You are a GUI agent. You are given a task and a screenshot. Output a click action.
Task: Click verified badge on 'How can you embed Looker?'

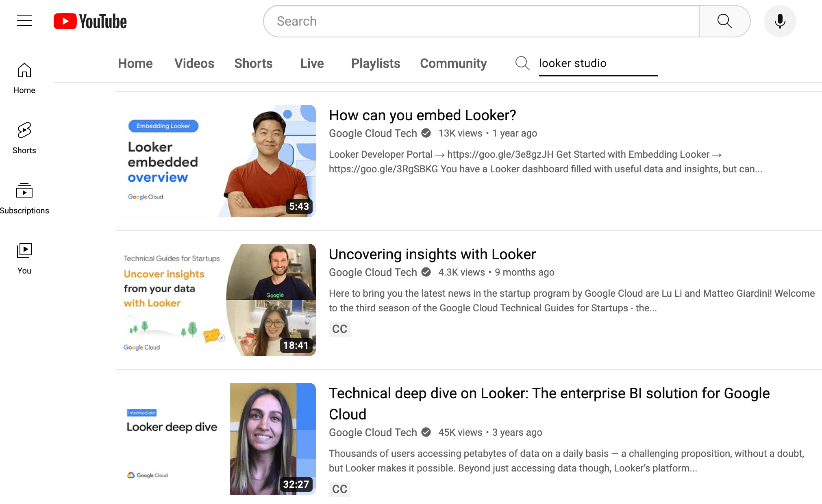tap(426, 133)
